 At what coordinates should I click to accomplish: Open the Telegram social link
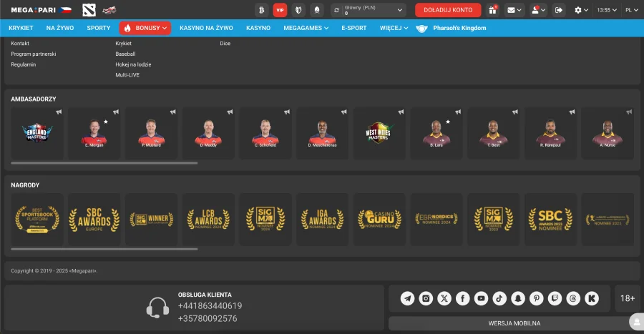click(x=407, y=298)
